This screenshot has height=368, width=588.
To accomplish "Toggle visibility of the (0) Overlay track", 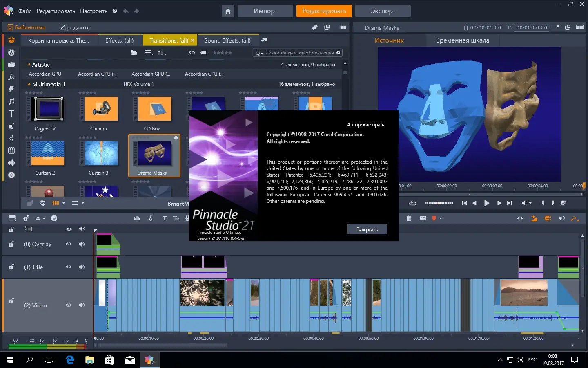I will (69, 244).
